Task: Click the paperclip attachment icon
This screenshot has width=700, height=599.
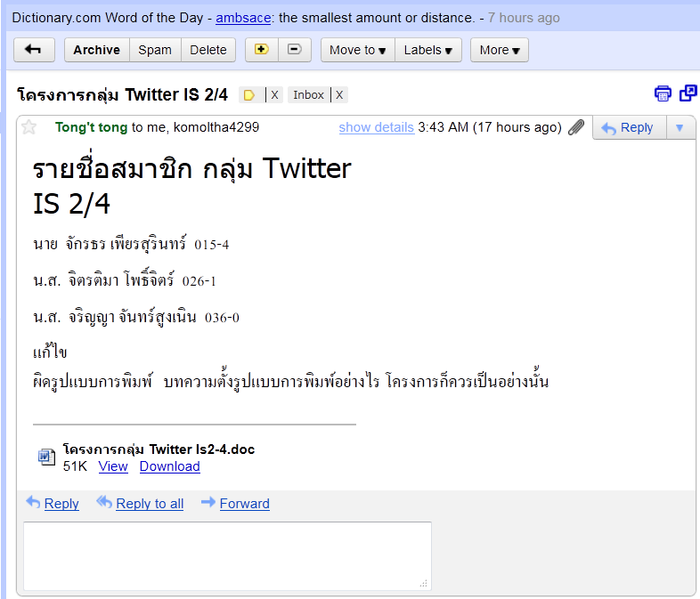Action: [x=576, y=127]
